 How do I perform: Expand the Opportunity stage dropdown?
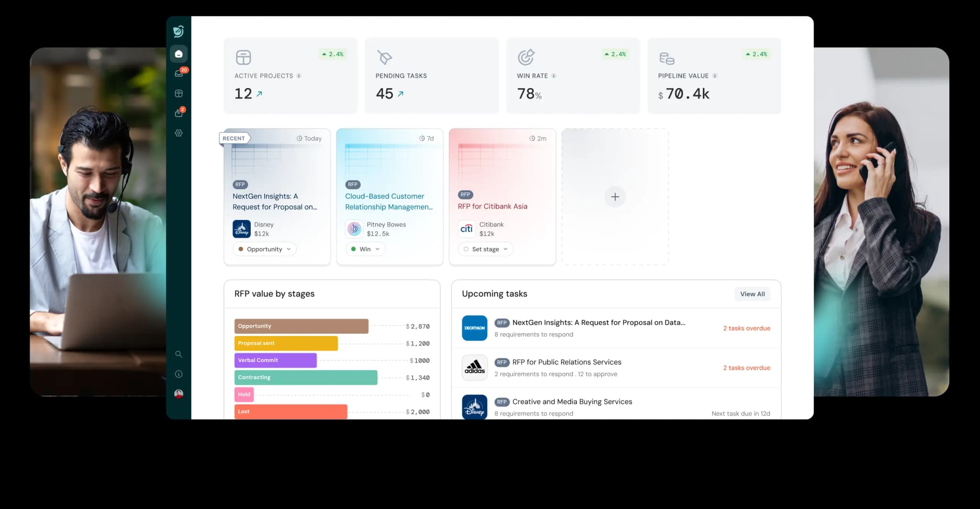pyautogui.click(x=265, y=249)
